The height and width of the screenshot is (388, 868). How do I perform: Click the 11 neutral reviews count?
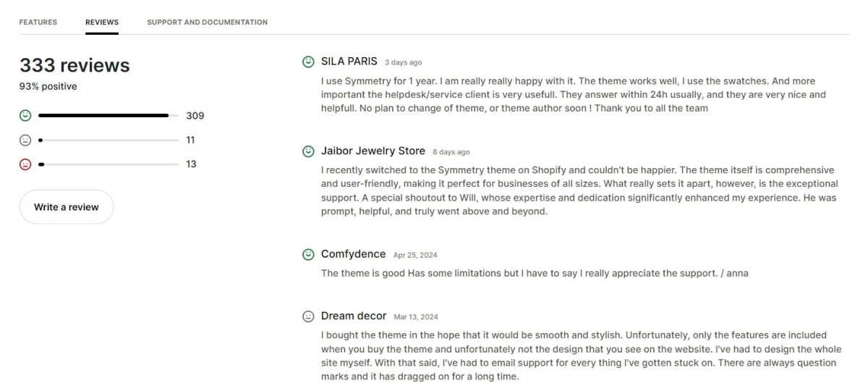pos(191,140)
